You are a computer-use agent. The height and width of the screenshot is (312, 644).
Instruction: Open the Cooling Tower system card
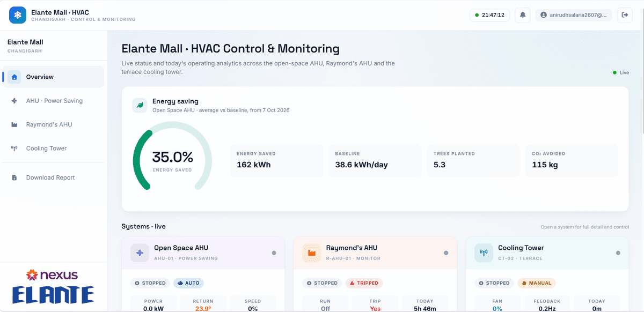547,274
